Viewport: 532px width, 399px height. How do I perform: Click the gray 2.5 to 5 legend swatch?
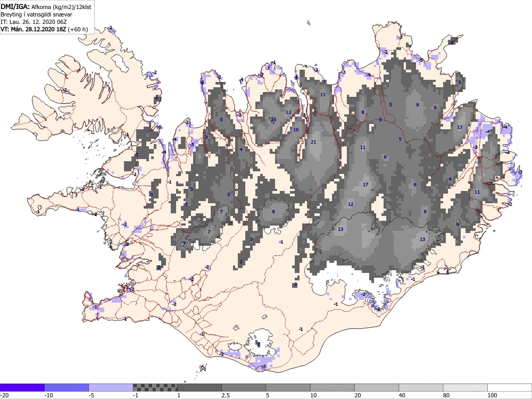[244, 387]
